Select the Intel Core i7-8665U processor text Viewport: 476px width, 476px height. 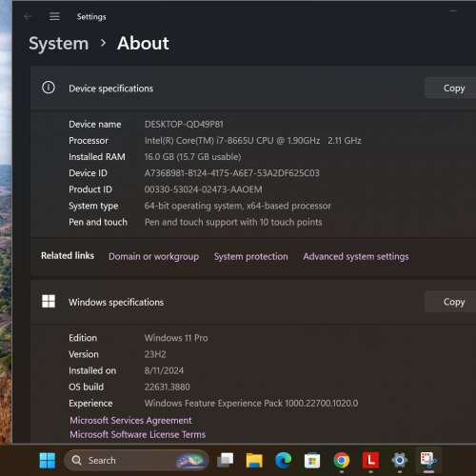tap(252, 140)
